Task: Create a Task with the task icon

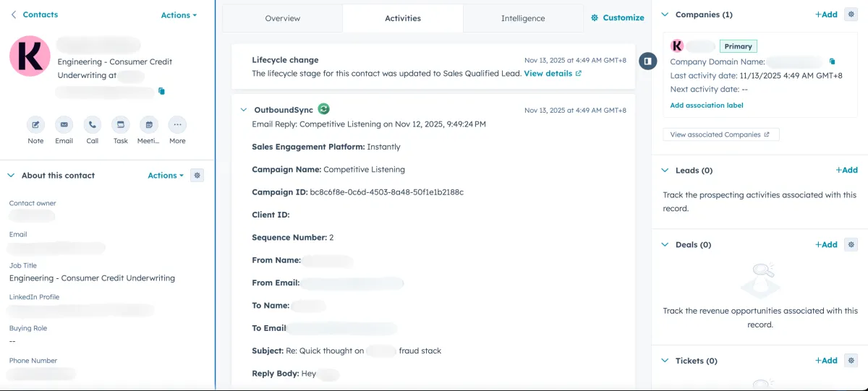Action: (x=121, y=124)
